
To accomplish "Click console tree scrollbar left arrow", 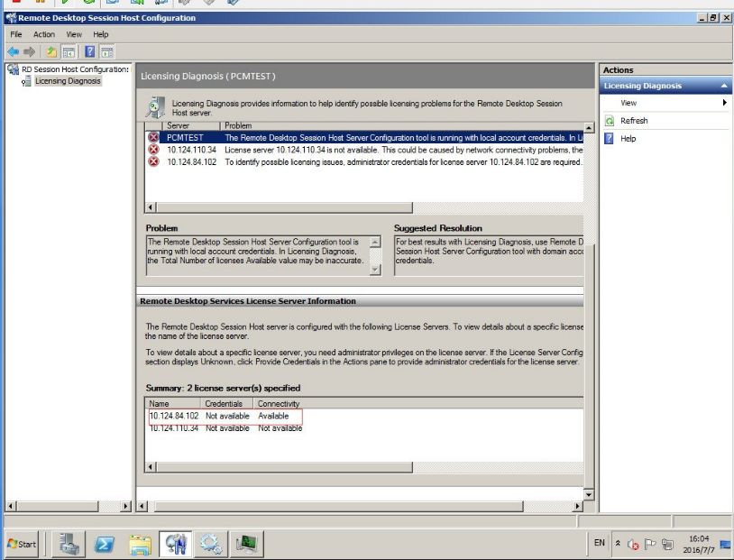I will click(11, 506).
